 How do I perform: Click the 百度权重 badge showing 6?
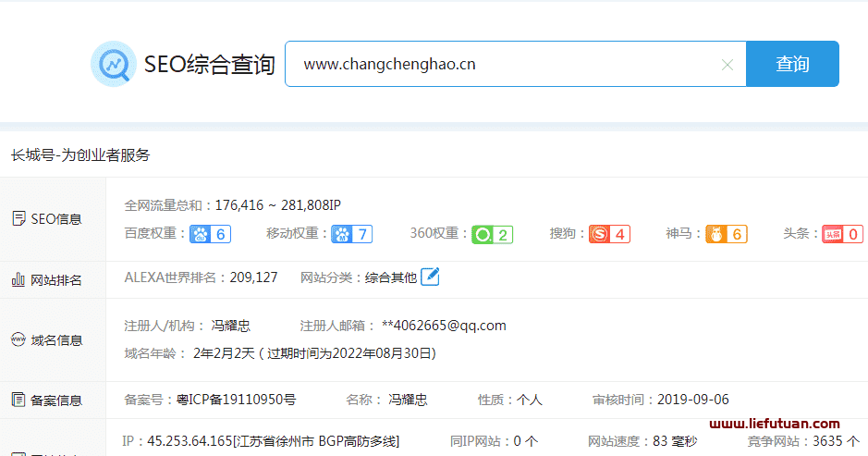211,234
